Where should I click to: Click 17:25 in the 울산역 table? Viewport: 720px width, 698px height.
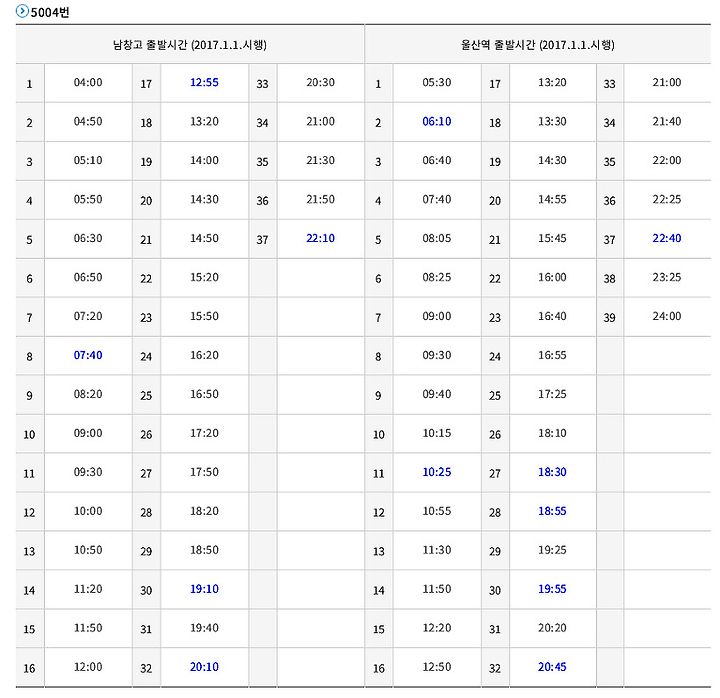click(552, 394)
